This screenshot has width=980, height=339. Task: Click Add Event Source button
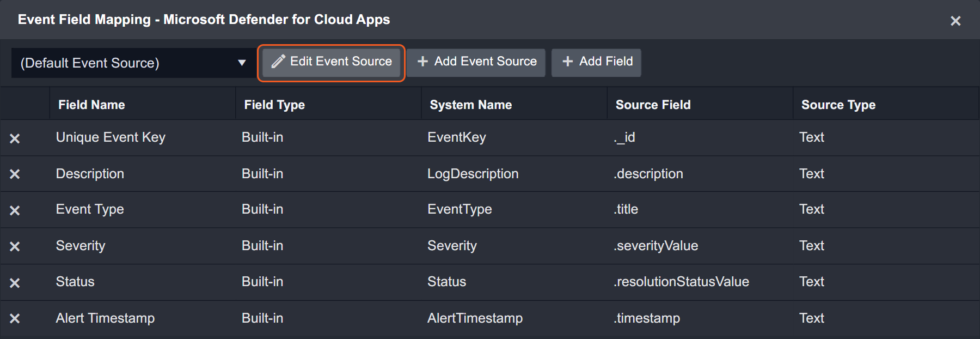coord(476,62)
